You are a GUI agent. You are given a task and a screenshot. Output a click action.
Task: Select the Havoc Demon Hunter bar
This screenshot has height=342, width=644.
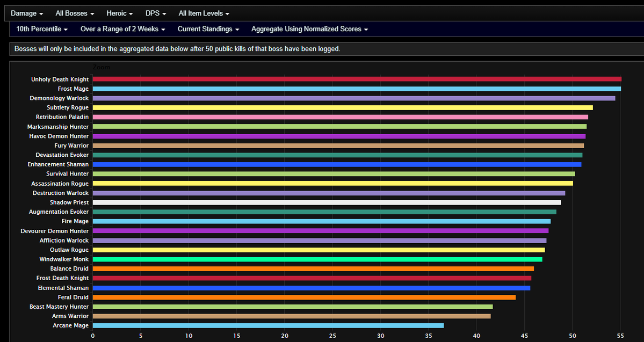339,136
